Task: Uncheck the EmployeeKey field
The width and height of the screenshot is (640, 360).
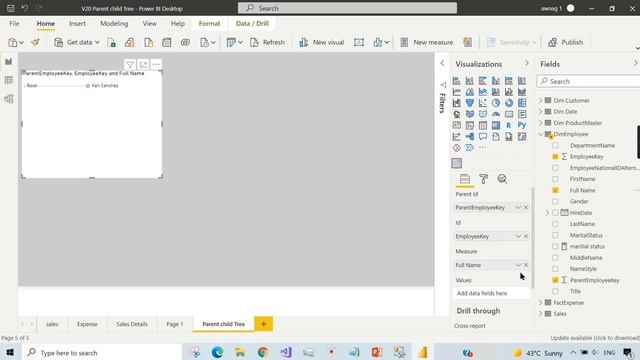Action: [555, 156]
